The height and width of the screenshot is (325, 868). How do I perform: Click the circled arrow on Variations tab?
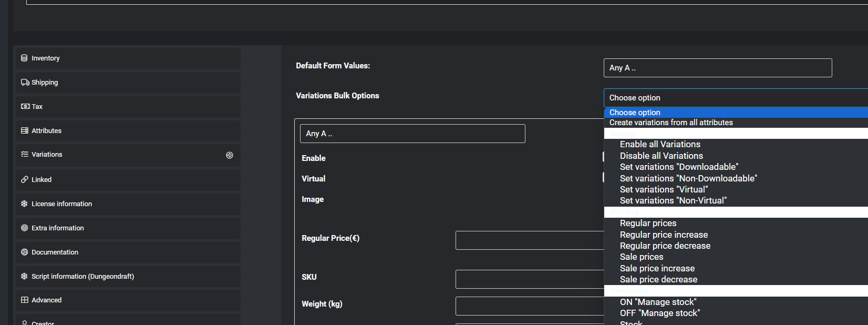tap(230, 155)
